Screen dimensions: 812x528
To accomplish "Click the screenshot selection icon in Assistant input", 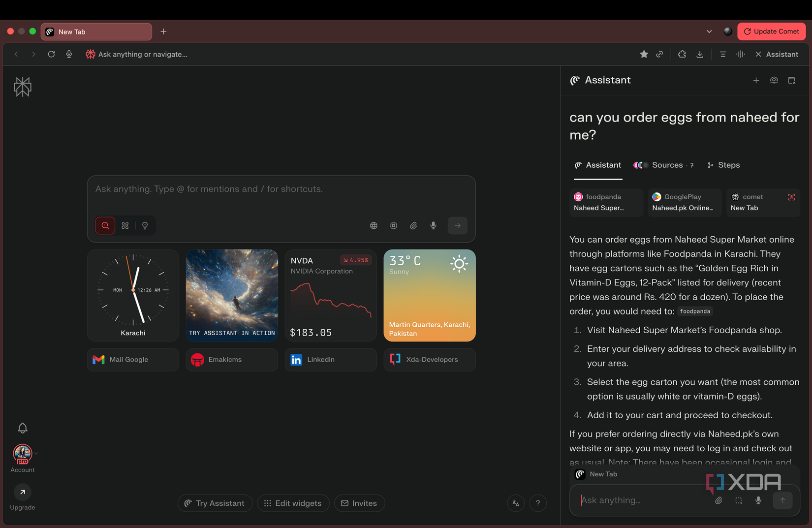I will 739,500.
